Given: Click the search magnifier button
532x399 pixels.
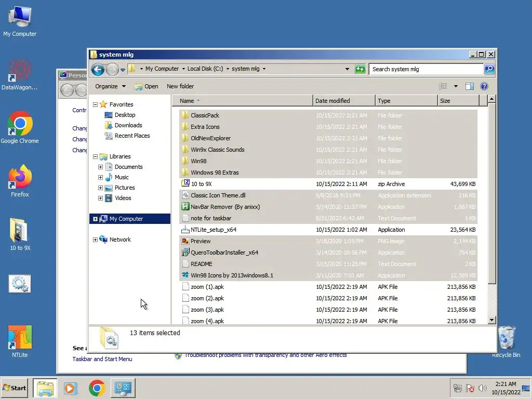Looking at the screenshot, I should tap(489, 69).
